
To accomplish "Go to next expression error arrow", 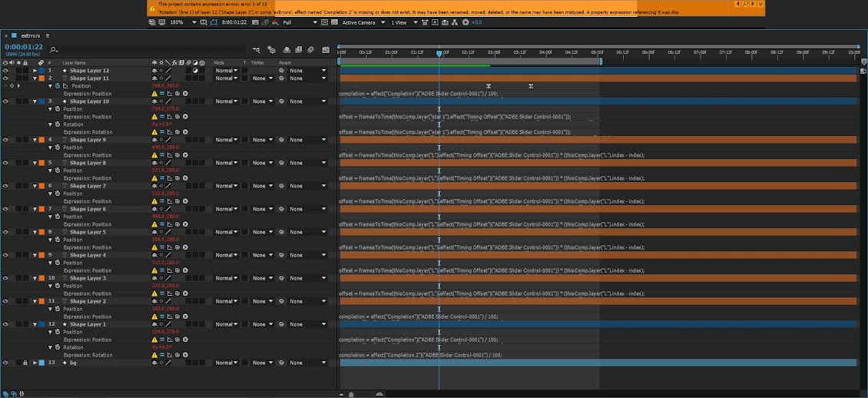I will pos(754,4).
